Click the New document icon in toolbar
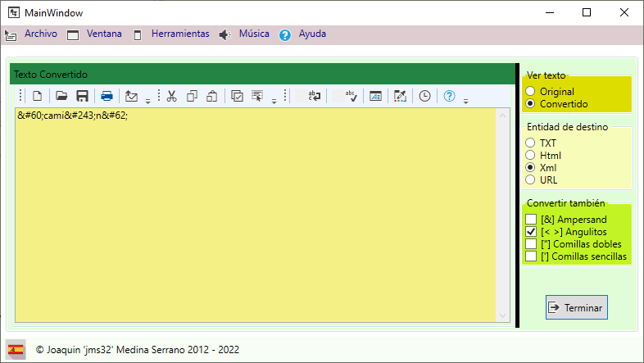The height and width of the screenshot is (363, 644). point(37,96)
